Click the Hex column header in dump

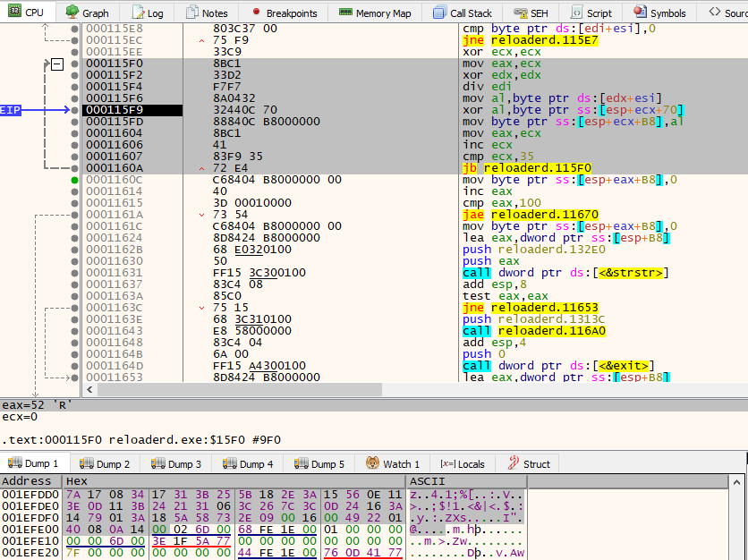tap(234, 481)
